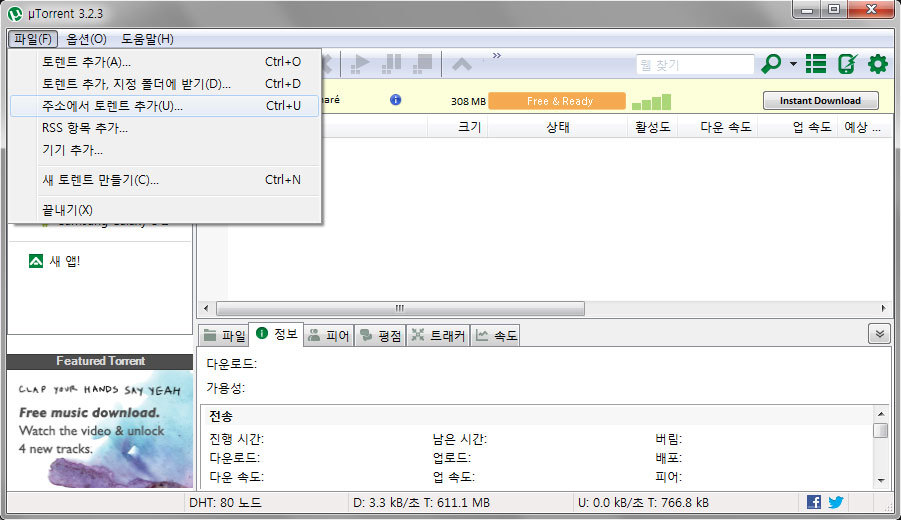
Task: Click the µTorrent logo in title bar
Action: 15,13
